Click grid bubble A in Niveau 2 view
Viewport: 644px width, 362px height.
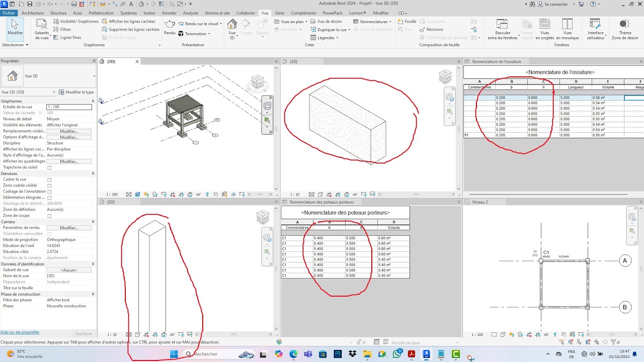tap(625, 261)
